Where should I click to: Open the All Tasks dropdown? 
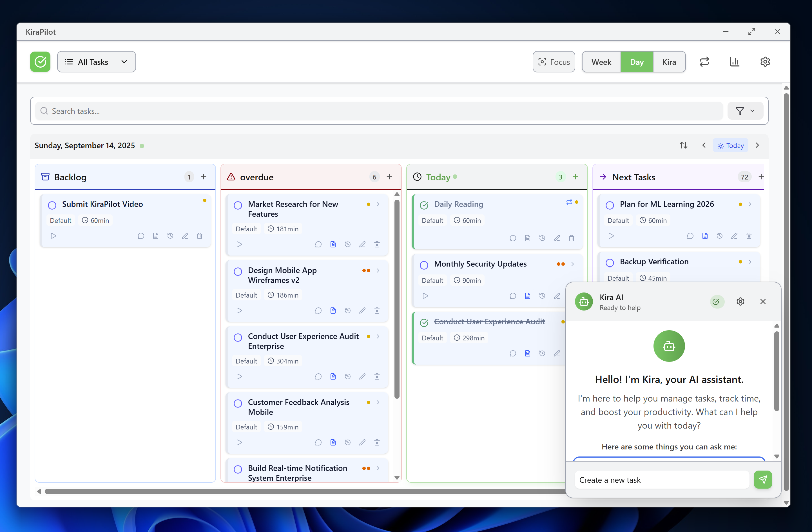pyautogui.click(x=96, y=62)
